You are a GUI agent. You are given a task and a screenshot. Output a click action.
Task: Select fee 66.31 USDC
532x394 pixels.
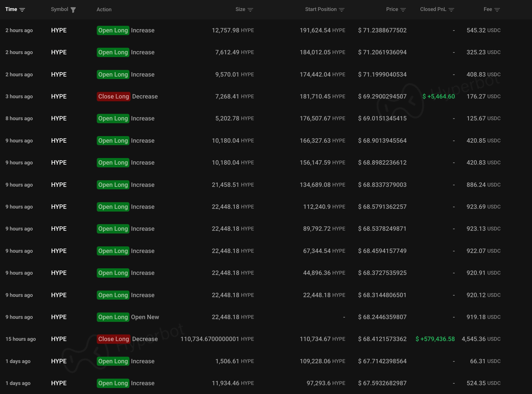(485, 361)
